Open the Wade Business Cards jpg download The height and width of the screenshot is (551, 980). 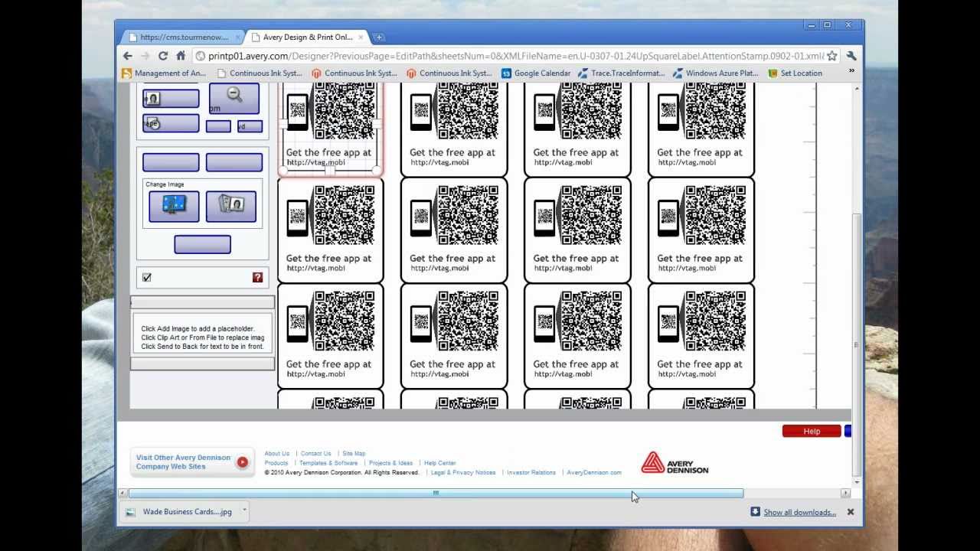pos(181,512)
